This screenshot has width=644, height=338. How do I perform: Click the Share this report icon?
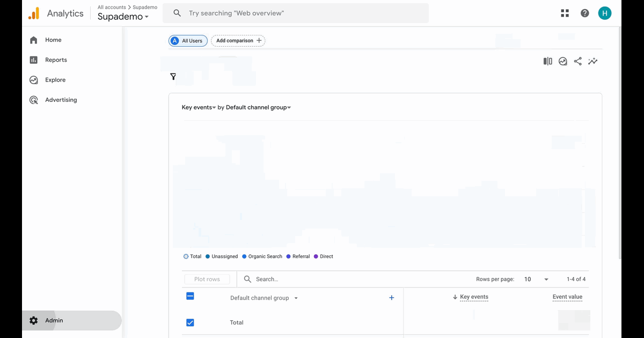pos(577,61)
